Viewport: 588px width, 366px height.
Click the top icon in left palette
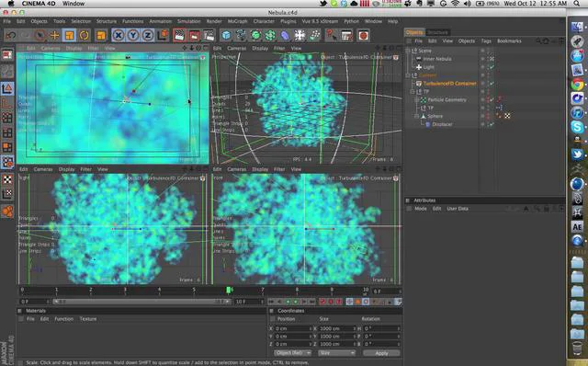coord(7,55)
